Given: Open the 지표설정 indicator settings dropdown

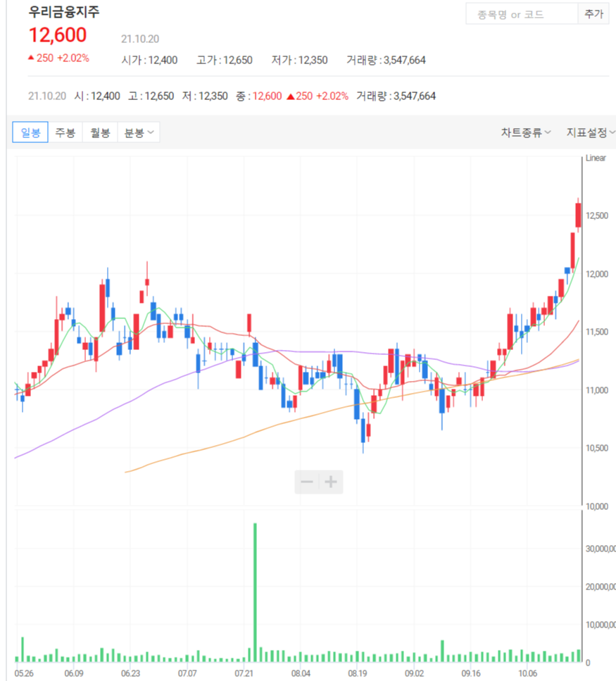Looking at the screenshot, I should (590, 132).
